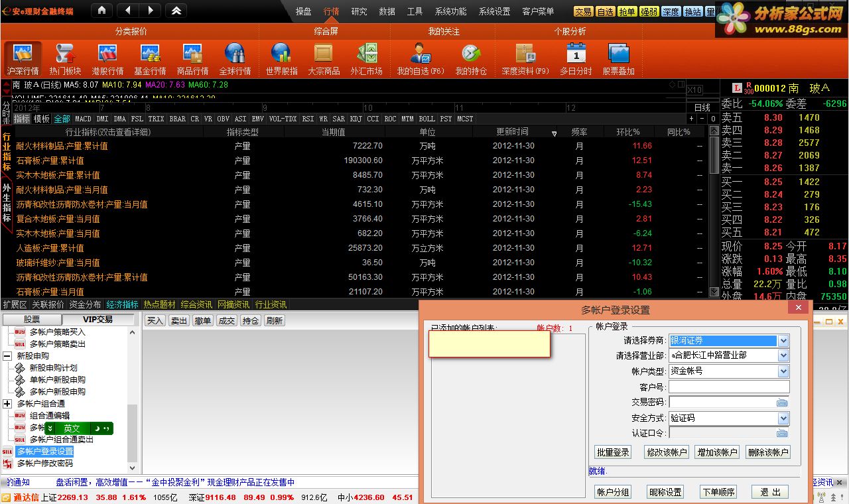Select the MACD indicator tab
Screen dimensions: 849x504
click(83, 119)
